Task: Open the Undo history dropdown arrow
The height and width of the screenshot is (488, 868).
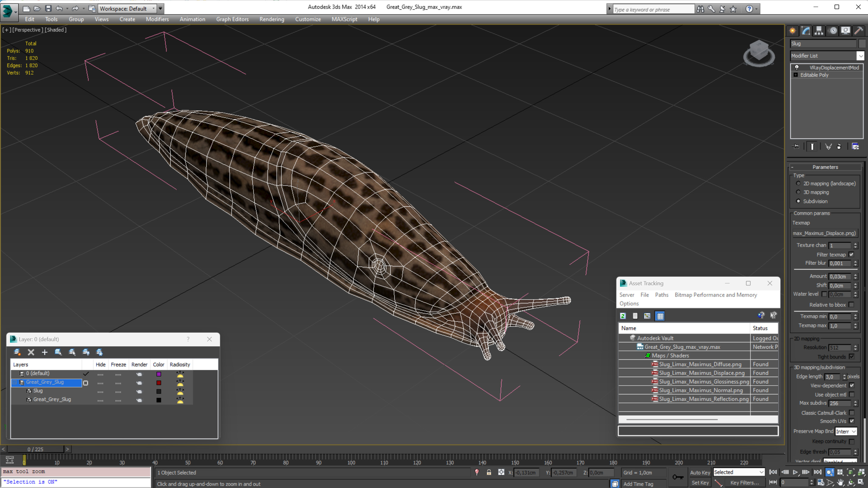Action: click(67, 9)
